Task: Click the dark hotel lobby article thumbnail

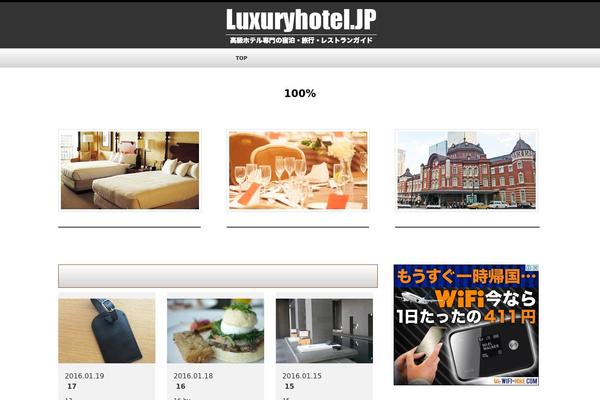Action: tap(324, 331)
